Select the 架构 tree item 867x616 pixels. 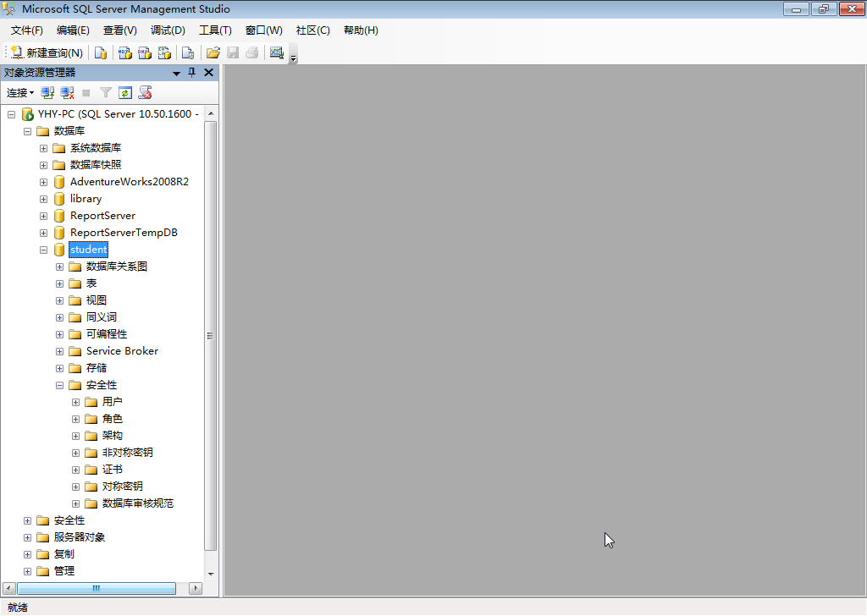click(113, 436)
